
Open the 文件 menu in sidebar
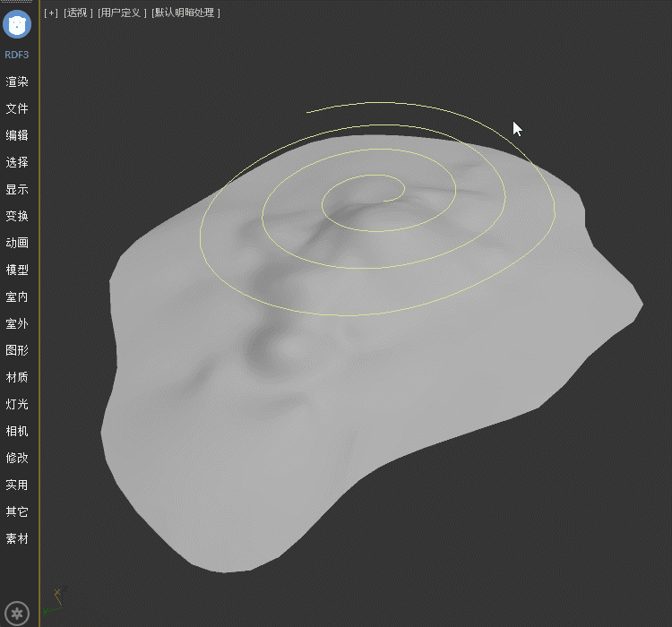coord(17,108)
